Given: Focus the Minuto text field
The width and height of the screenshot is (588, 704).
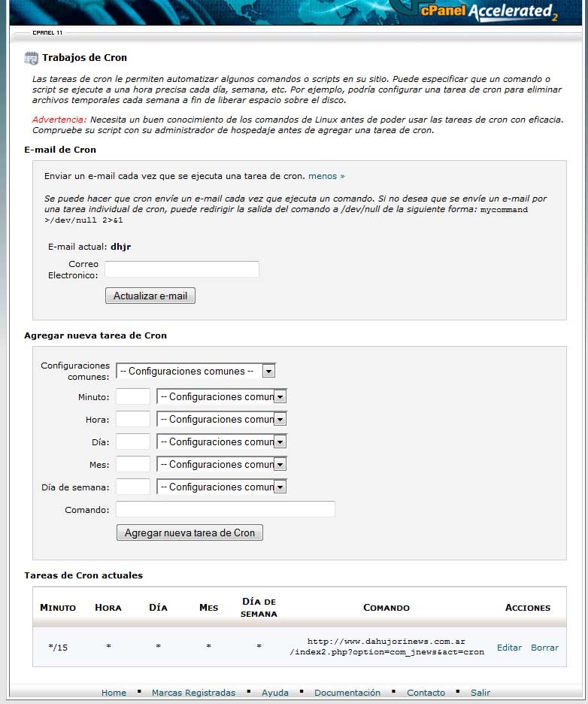Looking at the screenshot, I should pyautogui.click(x=133, y=397).
